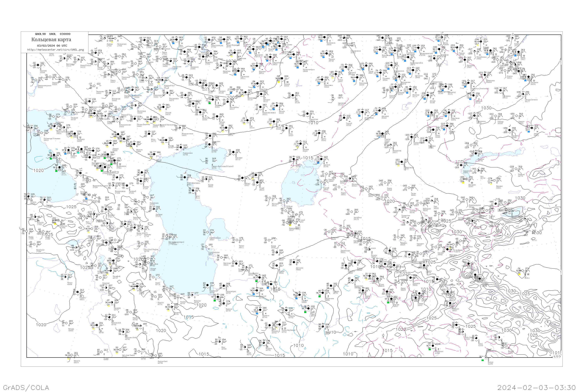Click the QAOL98 UAOL 030000 header code

coord(53,34)
